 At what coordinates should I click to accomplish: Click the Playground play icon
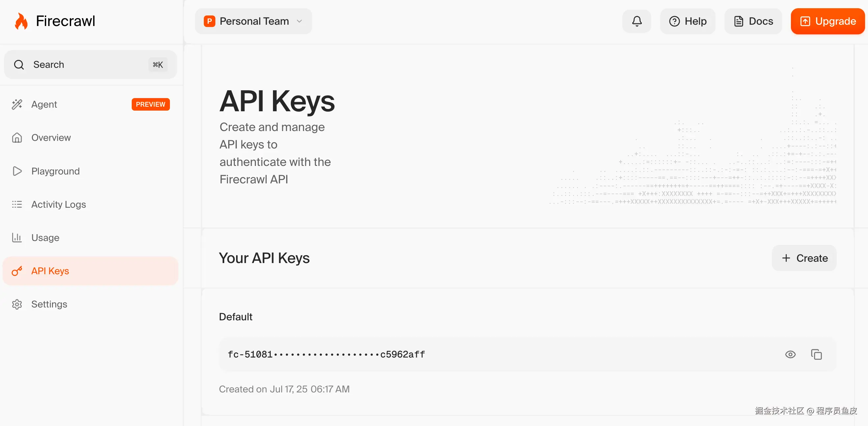coord(17,171)
